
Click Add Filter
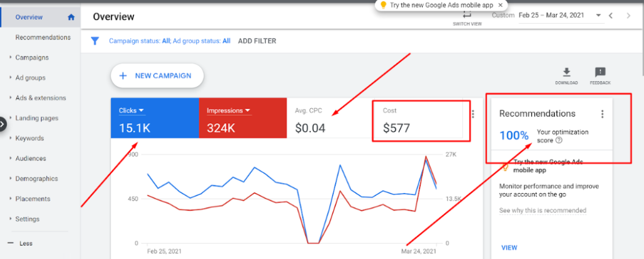tap(257, 41)
